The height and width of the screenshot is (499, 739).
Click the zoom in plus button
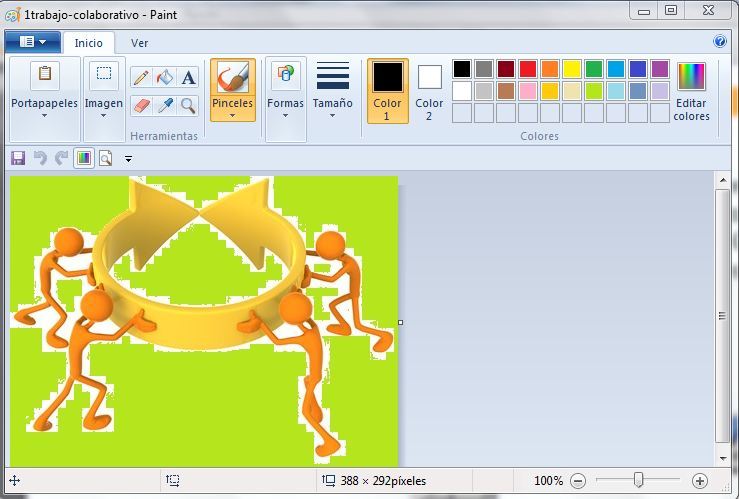point(699,481)
